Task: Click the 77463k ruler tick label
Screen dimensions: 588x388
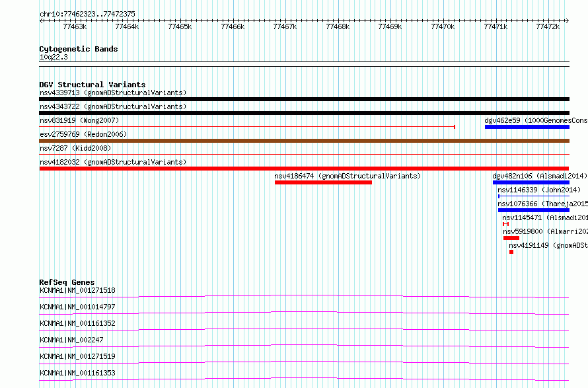Action: click(75, 26)
